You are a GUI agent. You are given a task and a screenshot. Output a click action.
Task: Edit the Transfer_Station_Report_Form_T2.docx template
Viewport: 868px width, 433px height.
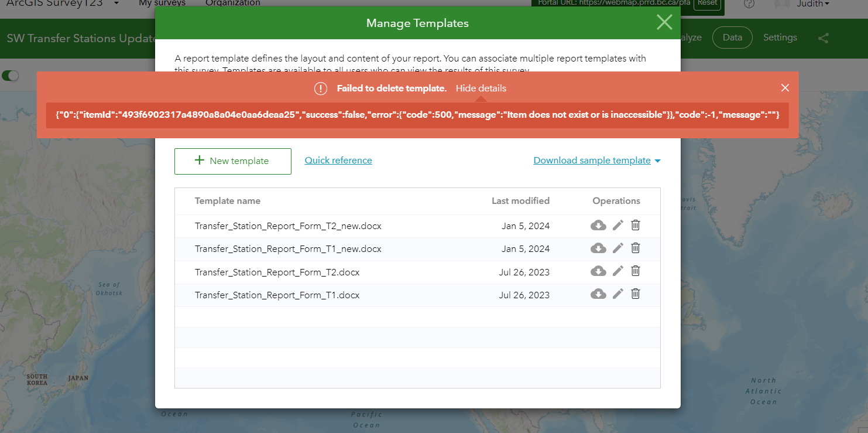tap(618, 271)
